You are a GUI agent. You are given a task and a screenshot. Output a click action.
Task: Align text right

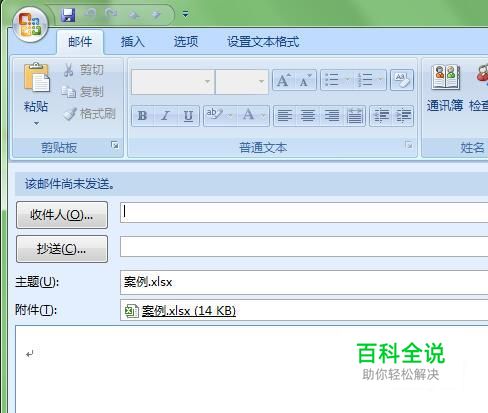(x=331, y=116)
